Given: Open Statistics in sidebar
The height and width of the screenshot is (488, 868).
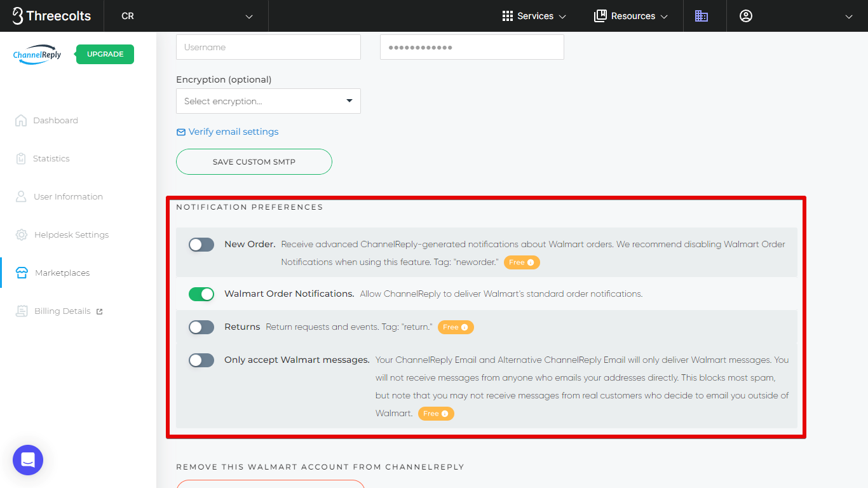Looking at the screenshot, I should [x=51, y=158].
